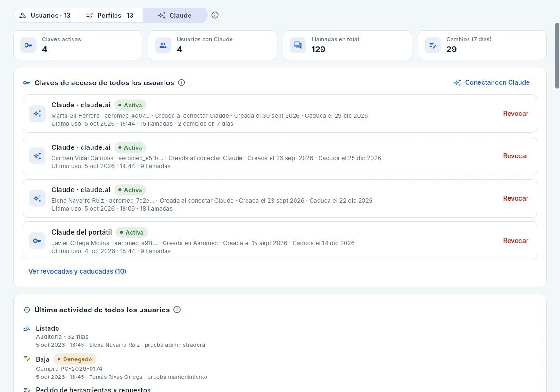Click the edit-list icon in Cambios (7 días) card
Screen dimensions: 560x392
pos(433,45)
